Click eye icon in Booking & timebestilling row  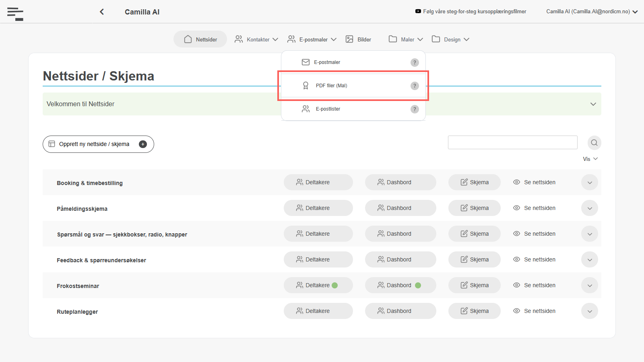point(516,182)
